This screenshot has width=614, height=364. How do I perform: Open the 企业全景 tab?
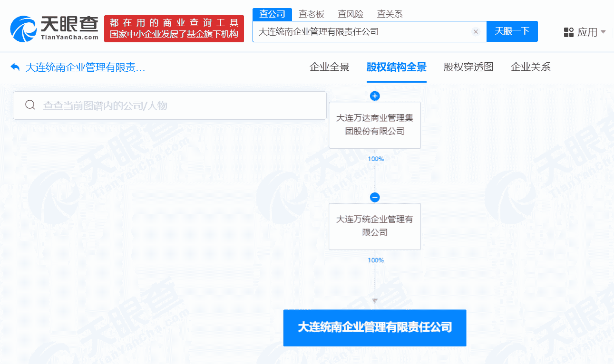[330, 67]
